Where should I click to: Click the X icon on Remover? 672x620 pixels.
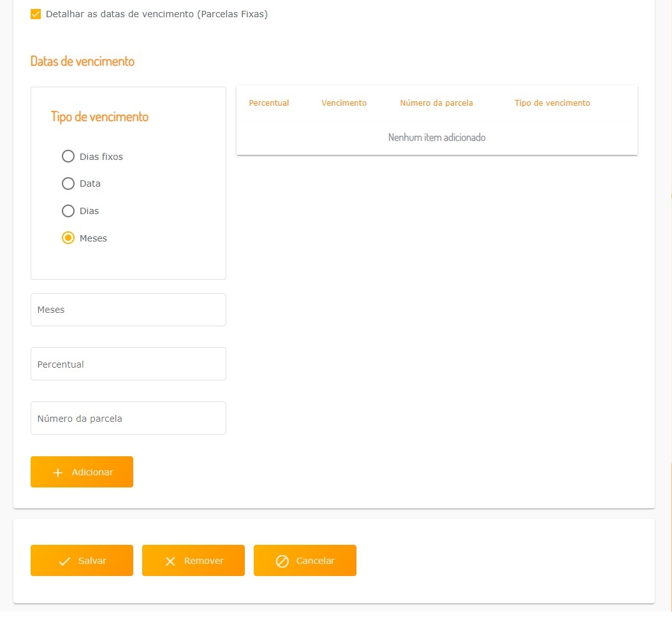click(x=170, y=561)
